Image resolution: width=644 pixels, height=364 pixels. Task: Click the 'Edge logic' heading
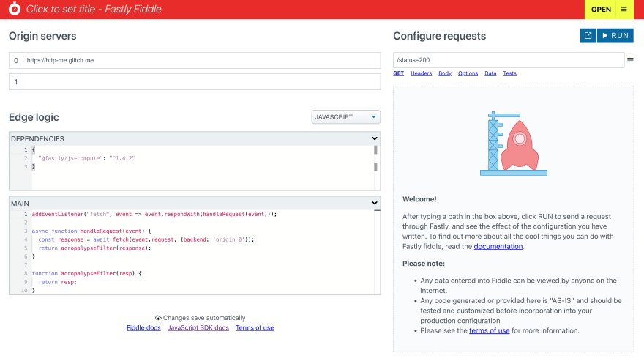tap(34, 117)
